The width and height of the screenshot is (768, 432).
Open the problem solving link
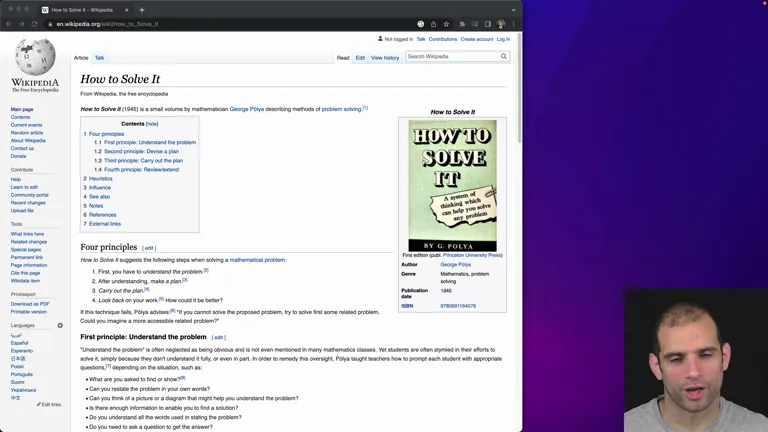pos(341,109)
